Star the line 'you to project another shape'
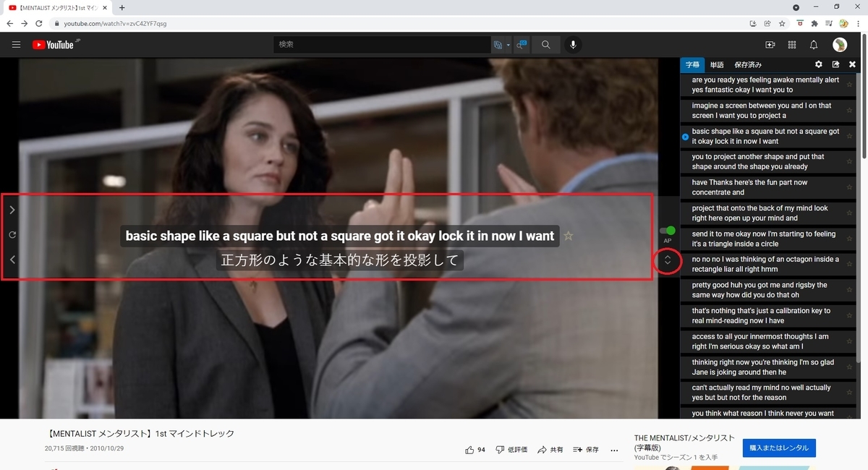This screenshot has width=868, height=470. tap(850, 162)
